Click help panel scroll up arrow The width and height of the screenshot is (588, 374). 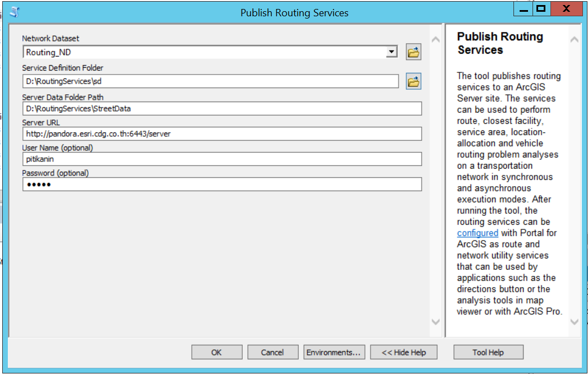point(574,39)
